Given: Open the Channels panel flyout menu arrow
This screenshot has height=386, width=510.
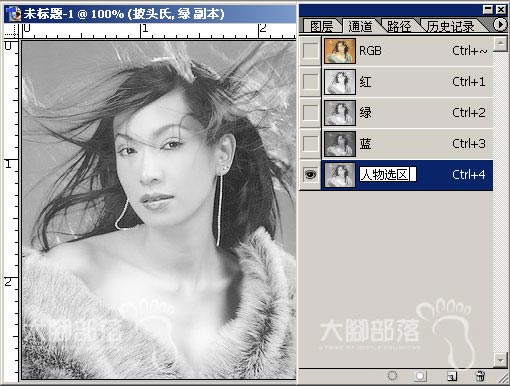Looking at the screenshot, I should (500, 24).
